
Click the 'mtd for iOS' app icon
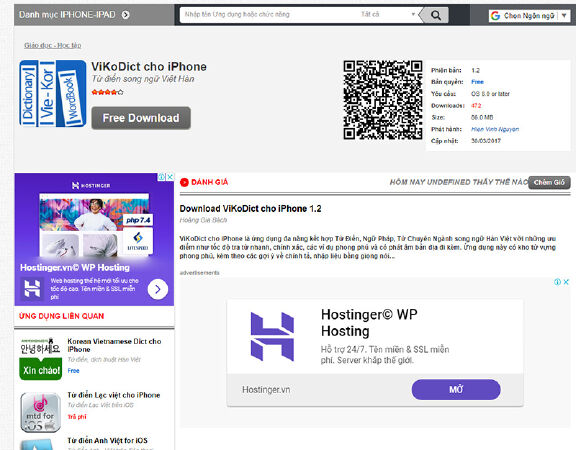(40, 412)
